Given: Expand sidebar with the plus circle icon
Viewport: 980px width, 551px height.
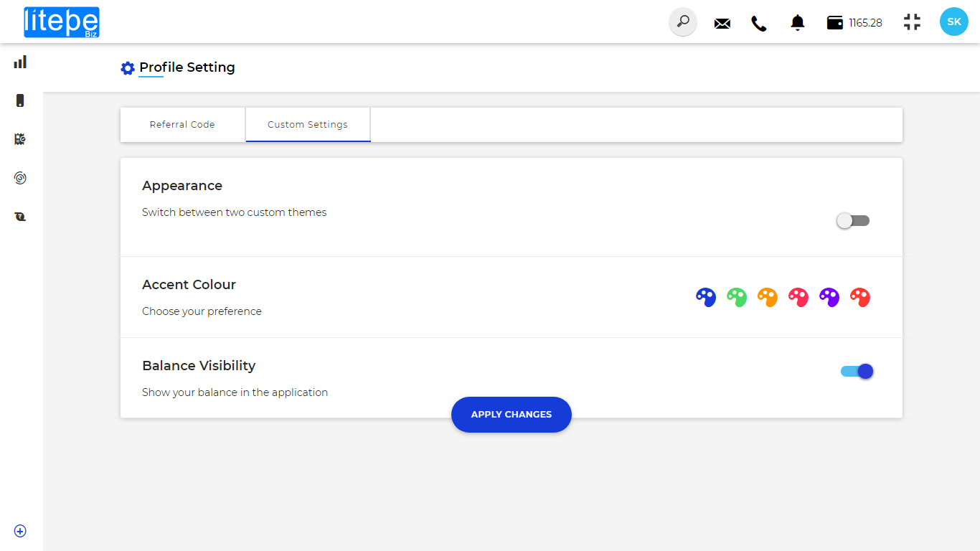Looking at the screenshot, I should tap(20, 531).
